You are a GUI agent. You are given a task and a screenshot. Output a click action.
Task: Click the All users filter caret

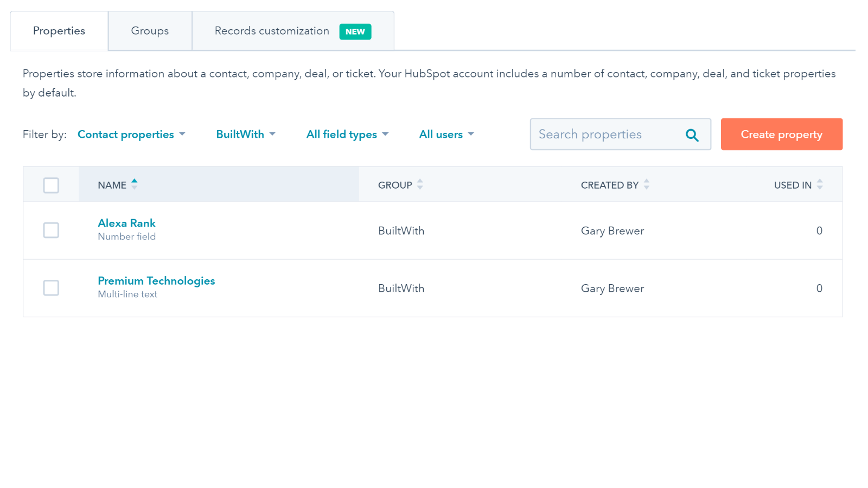point(471,134)
